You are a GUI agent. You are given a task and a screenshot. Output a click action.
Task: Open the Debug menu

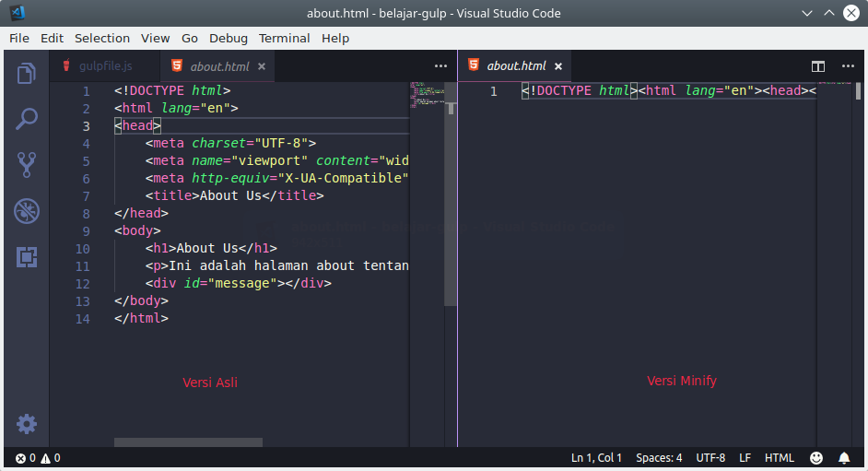pyautogui.click(x=229, y=38)
